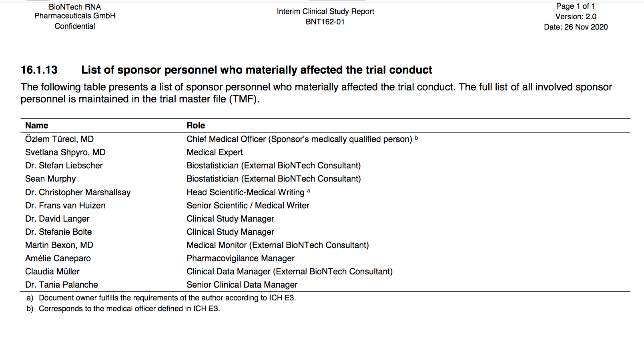Click the section heading 16.1.13 title
This screenshot has width=644, height=338.
pyautogui.click(x=256, y=70)
